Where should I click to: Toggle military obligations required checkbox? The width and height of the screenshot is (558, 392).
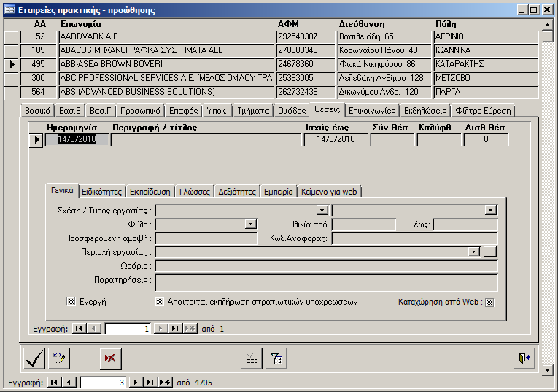[159, 301]
